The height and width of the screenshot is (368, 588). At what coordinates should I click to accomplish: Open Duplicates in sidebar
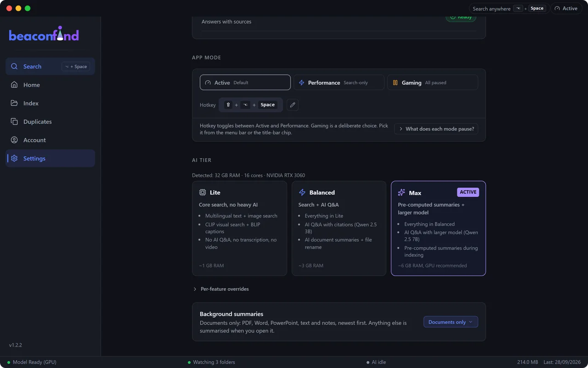[x=50, y=121]
